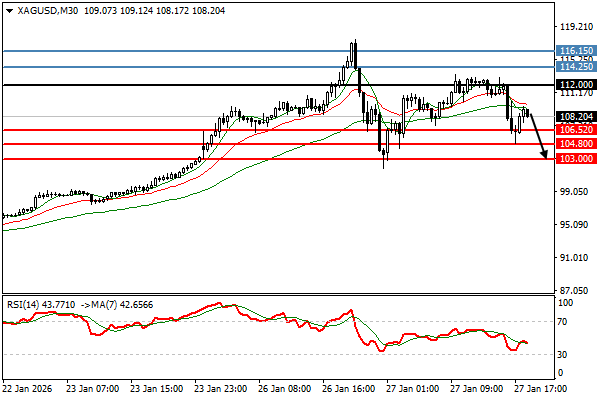Click the RSI(14) indicator label text
The image size is (600, 400).
(x=25, y=304)
